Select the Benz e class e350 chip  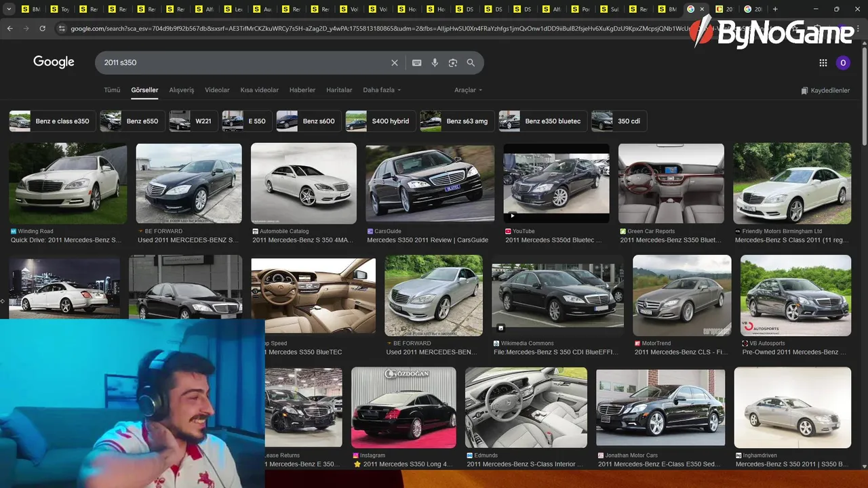(x=52, y=121)
